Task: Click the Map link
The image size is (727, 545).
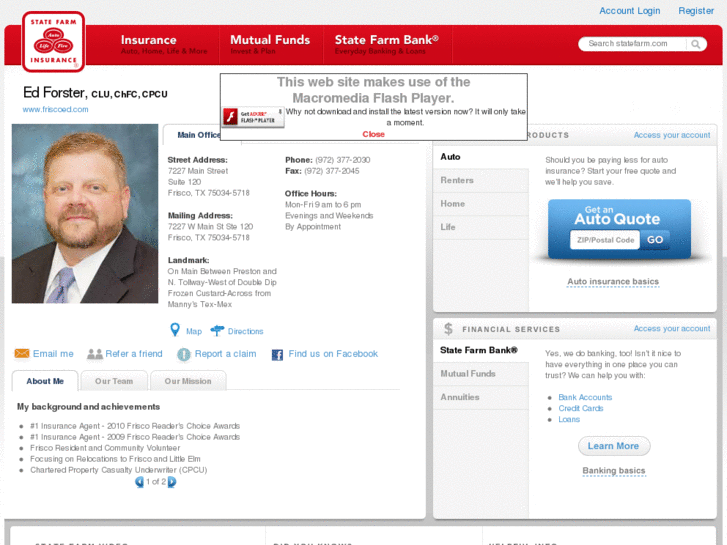Action: coord(194,331)
